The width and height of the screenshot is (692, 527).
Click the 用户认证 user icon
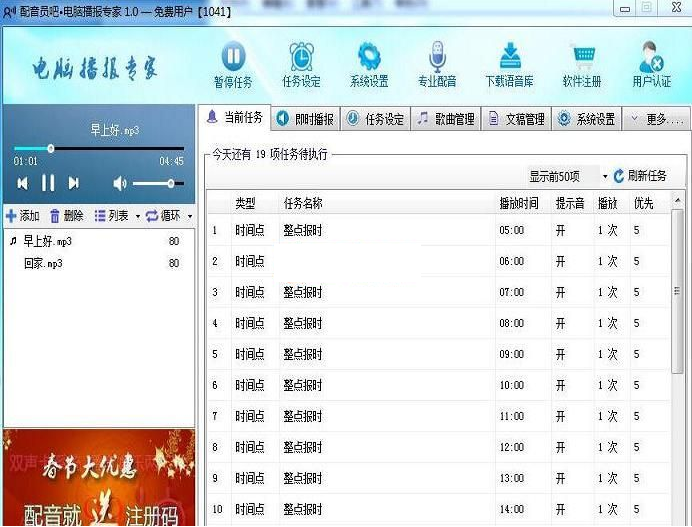651,57
